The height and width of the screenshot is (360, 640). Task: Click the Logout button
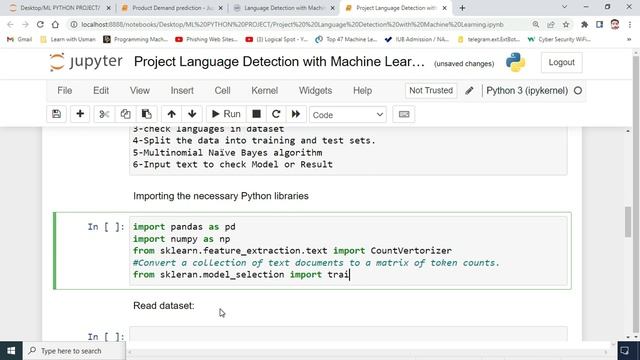[562, 62]
